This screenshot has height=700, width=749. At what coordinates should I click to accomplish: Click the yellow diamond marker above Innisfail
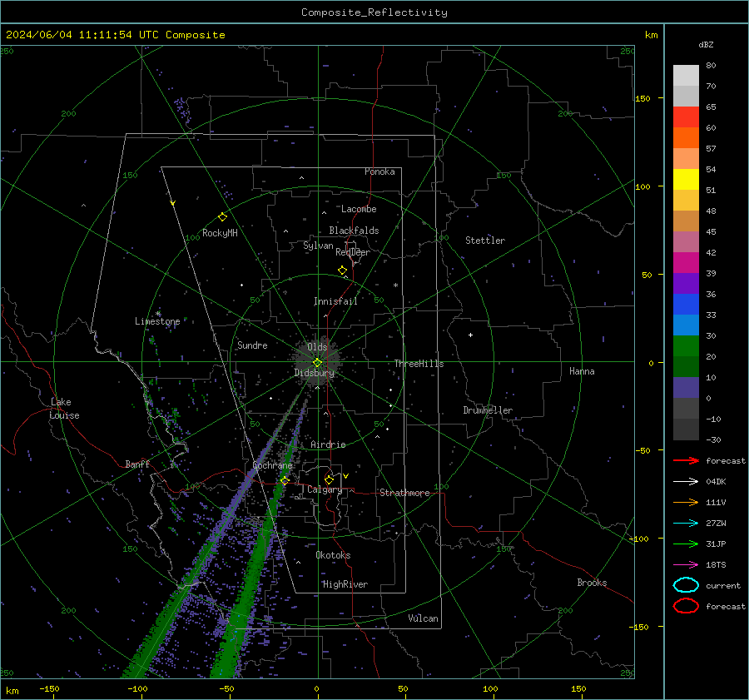click(x=342, y=271)
